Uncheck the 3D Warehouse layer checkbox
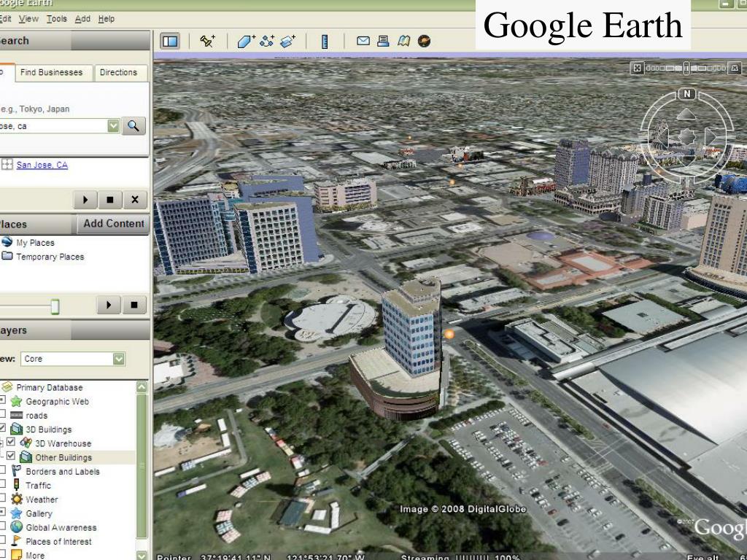 point(10,442)
